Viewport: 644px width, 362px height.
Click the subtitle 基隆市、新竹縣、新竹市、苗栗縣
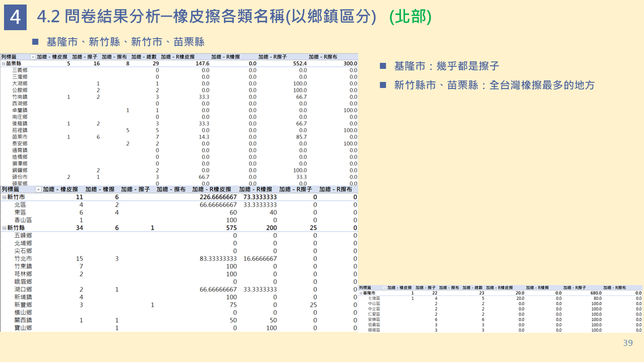(125, 42)
